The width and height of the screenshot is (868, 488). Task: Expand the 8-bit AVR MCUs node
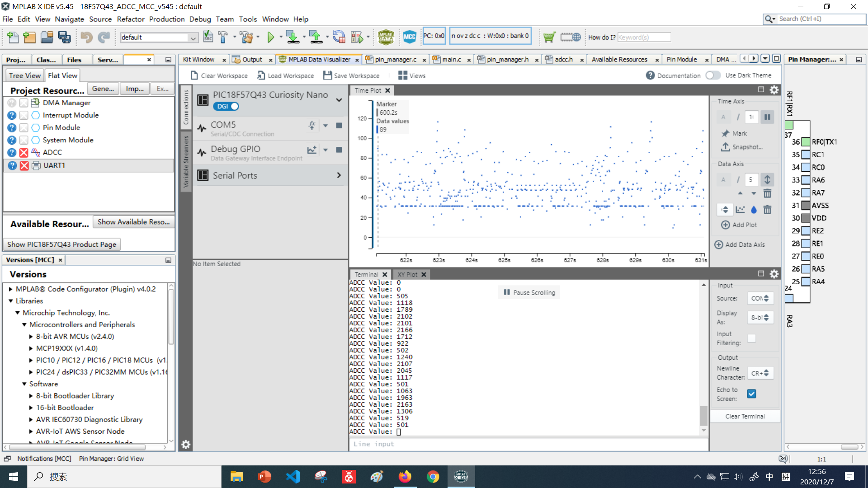[31, 337]
